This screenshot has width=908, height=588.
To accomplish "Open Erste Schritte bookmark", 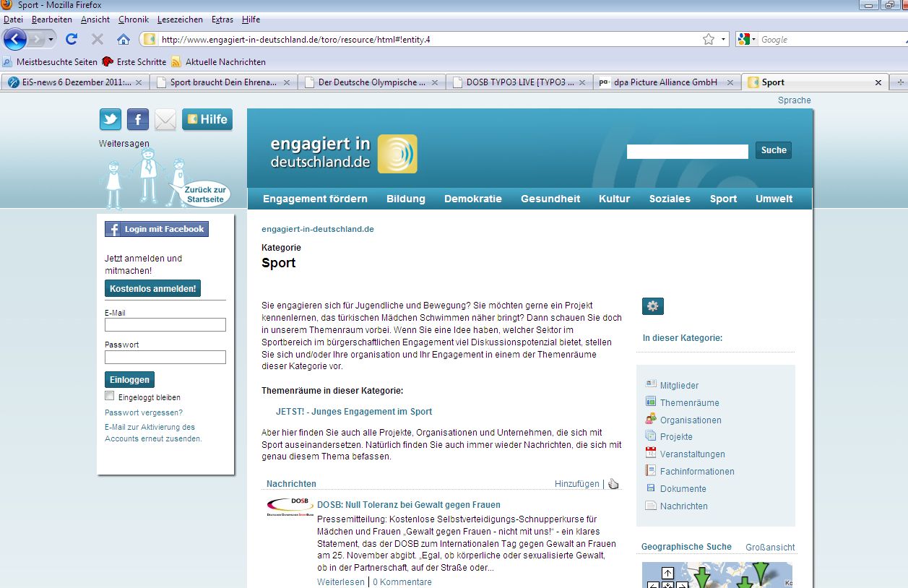I will click(x=134, y=62).
